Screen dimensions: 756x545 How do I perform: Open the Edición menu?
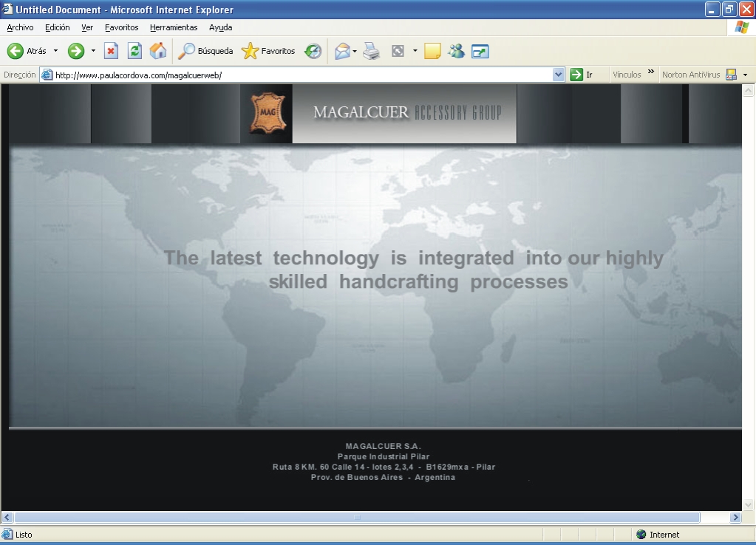(x=58, y=27)
